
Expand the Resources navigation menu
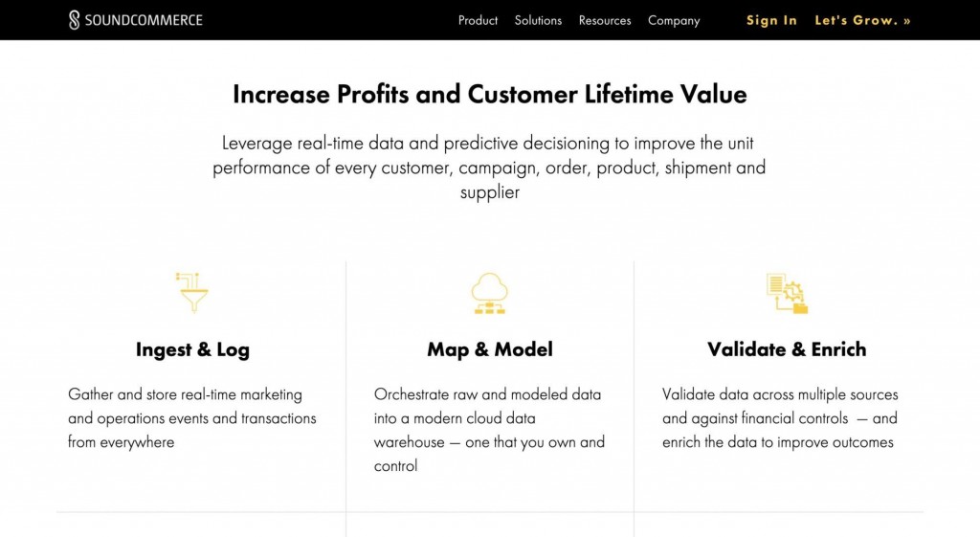click(605, 20)
